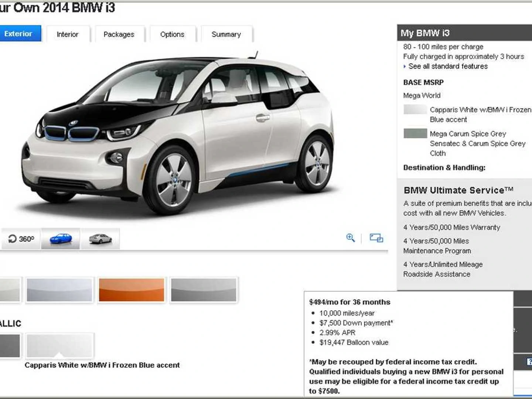Select the blue car front view thumbnail

[x=61, y=239]
